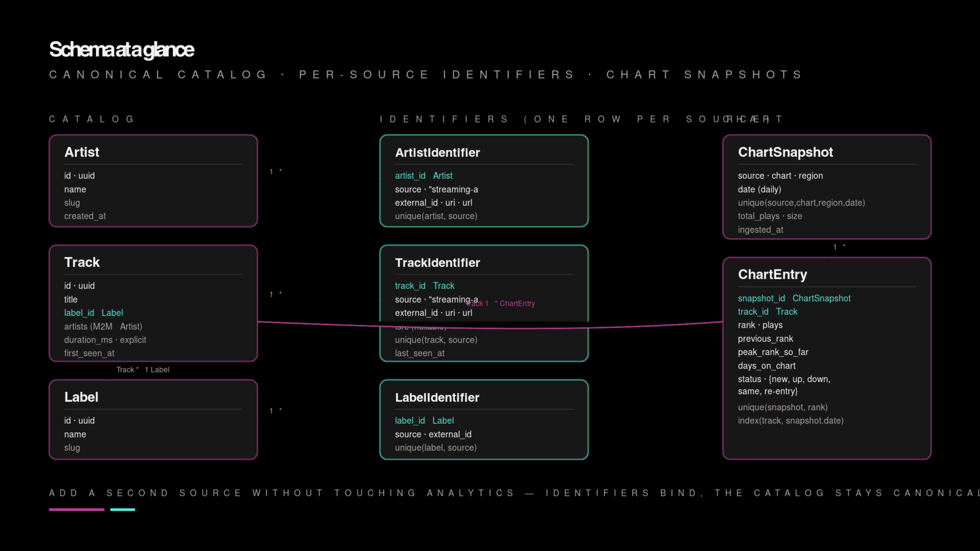Select the ArtistIdentifier card heading

click(437, 152)
